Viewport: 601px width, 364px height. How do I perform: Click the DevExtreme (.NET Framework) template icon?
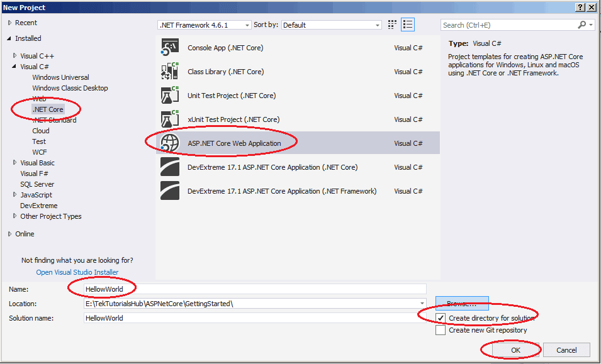click(x=170, y=191)
